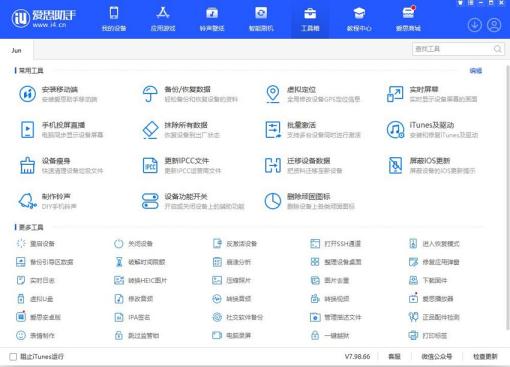510x367 pixels.
Task: Open 备份/恢复数据 (Backup/Restore Data) tool
Action: tap(190, 94)
